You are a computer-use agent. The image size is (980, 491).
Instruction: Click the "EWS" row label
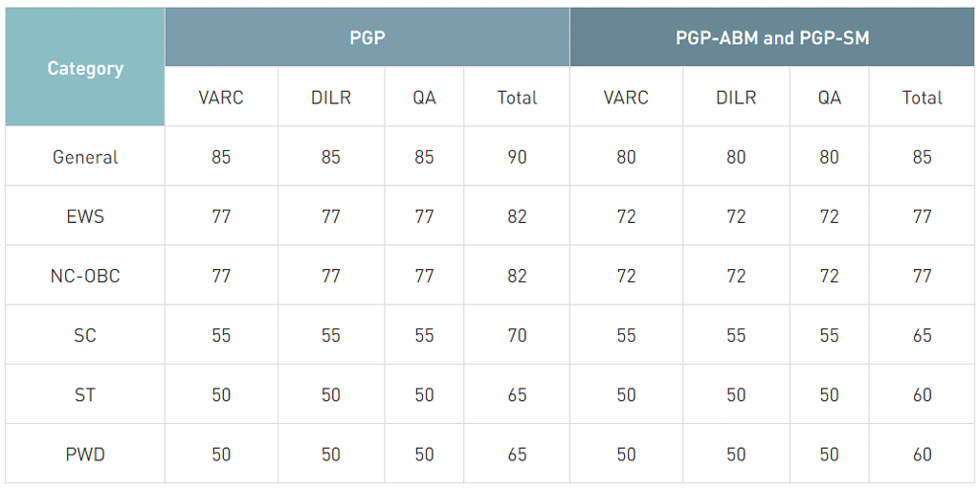point(85,216)
